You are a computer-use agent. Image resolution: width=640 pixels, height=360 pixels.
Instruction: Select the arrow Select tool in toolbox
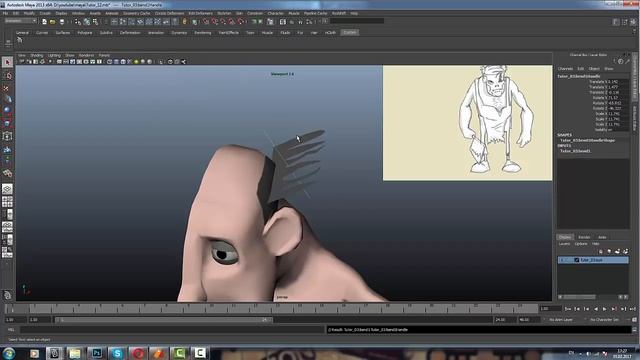pos(7,62)
